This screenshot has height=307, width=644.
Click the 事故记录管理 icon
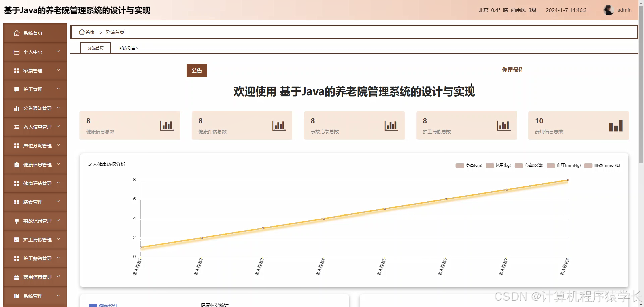(x=17, y=221)
